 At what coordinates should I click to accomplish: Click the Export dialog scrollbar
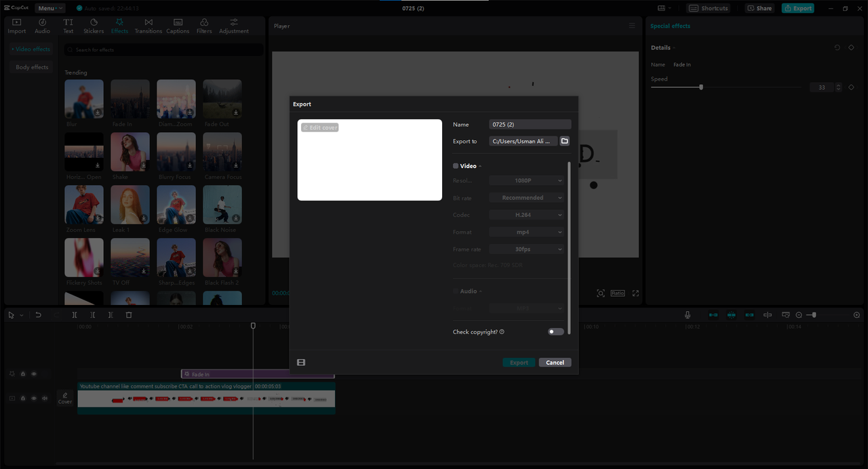pyautogui.click(x=569, y=247)
